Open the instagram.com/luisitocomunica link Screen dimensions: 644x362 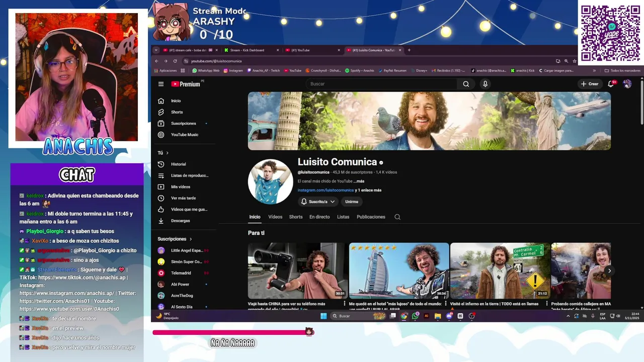[326, 191]
